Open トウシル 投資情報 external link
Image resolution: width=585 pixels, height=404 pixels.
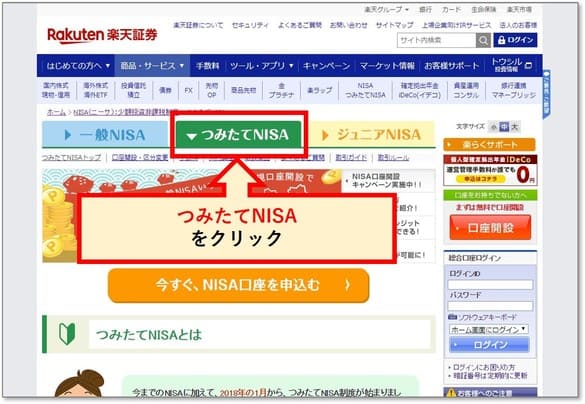point(511,65)
